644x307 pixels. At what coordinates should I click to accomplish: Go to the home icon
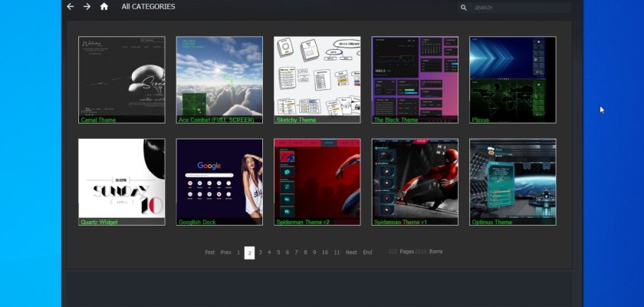104,7
